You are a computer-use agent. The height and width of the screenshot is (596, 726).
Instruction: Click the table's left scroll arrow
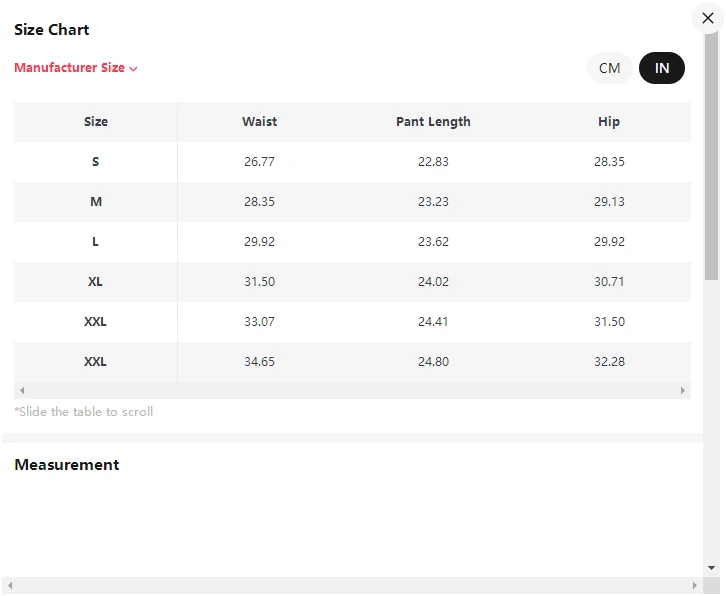pos(22,390)
